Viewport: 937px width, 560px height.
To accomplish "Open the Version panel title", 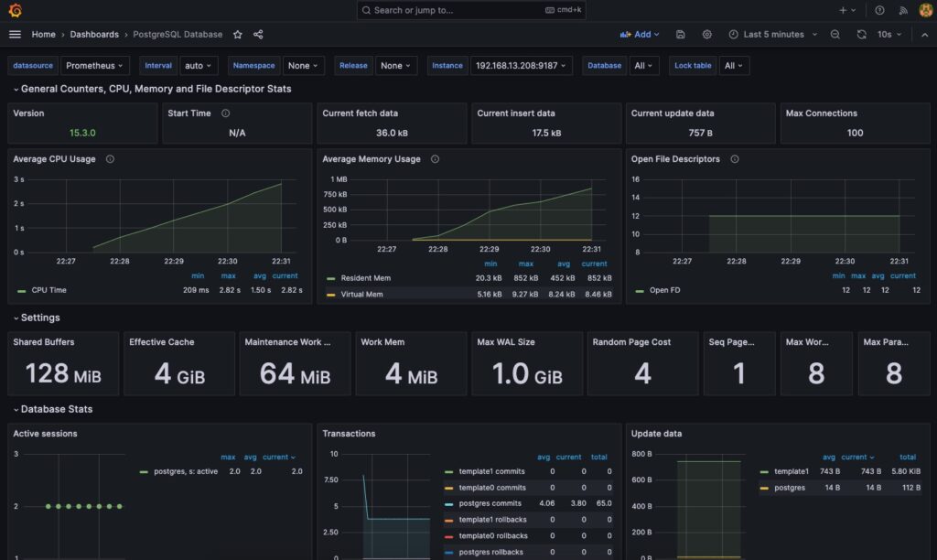I will [28, 113].
